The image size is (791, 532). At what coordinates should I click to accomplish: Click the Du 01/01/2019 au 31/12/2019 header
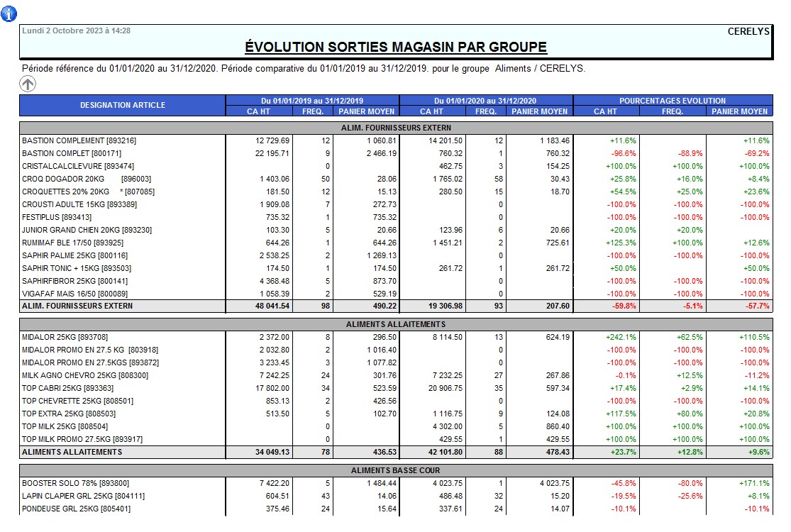(x=312, y=101)
